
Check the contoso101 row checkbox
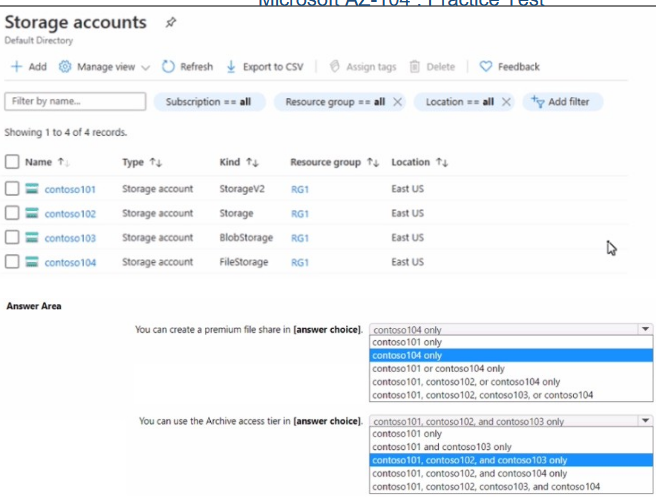[x=12, y=188]
